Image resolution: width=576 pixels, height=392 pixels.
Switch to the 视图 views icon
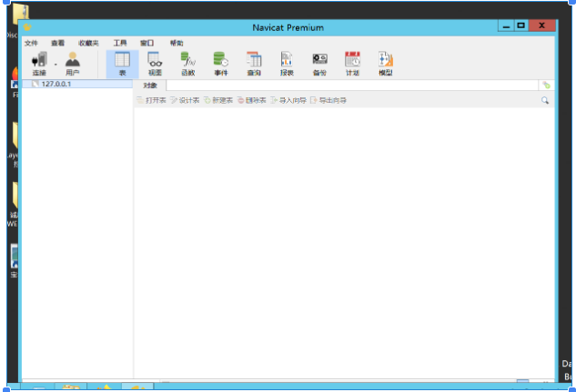click(x=155, y=64)
